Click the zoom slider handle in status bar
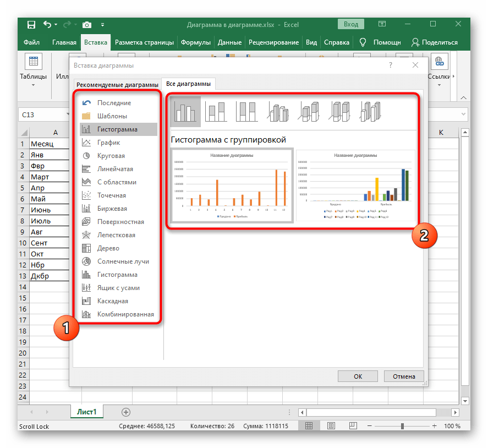 tap(402, 426)
